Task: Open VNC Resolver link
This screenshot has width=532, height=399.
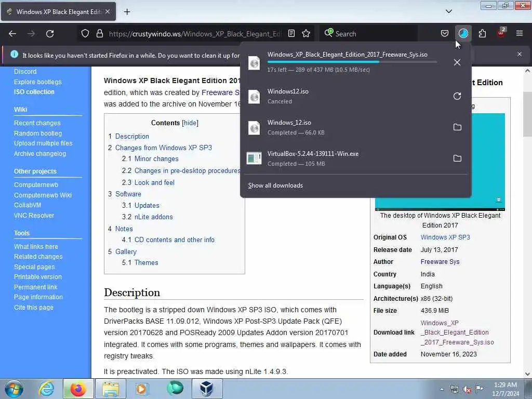Action: [34, 216]
